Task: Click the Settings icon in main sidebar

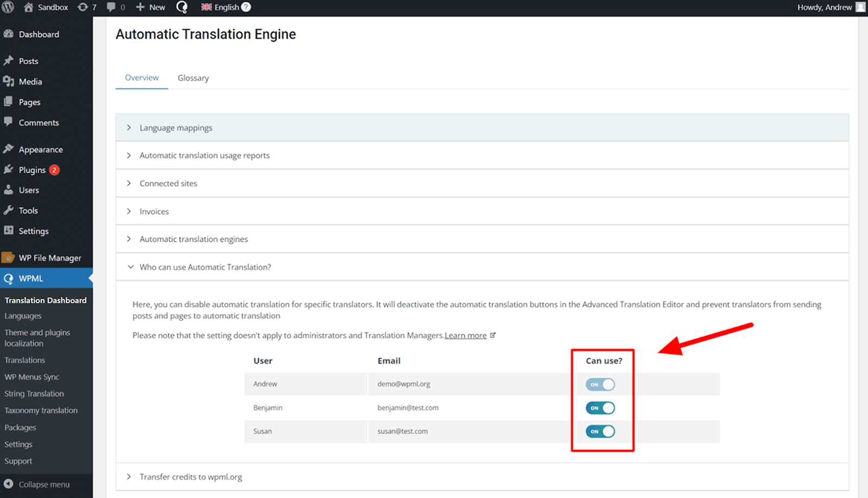Action: click(9, 231)
